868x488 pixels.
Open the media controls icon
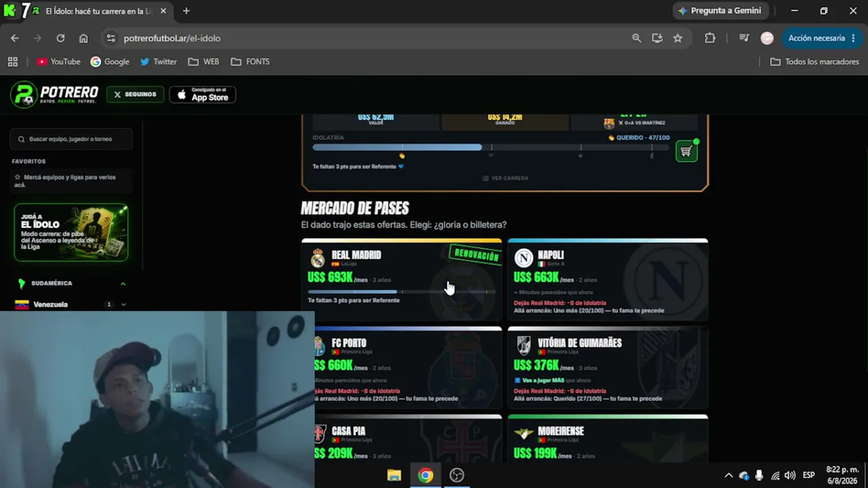744,39
